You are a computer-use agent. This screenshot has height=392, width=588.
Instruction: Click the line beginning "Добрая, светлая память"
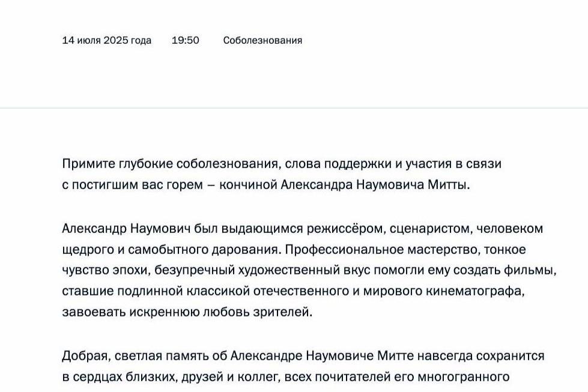pyautogui.click(x=303, y=356)
